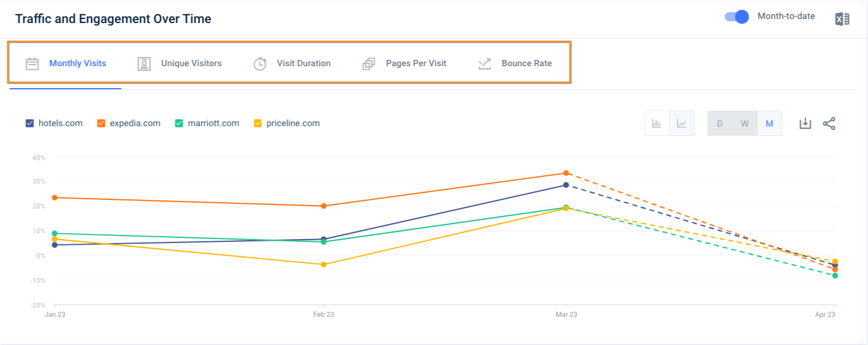Uncheck the expedia.com checkbox
Screen dimensions: 868x345
102,123
